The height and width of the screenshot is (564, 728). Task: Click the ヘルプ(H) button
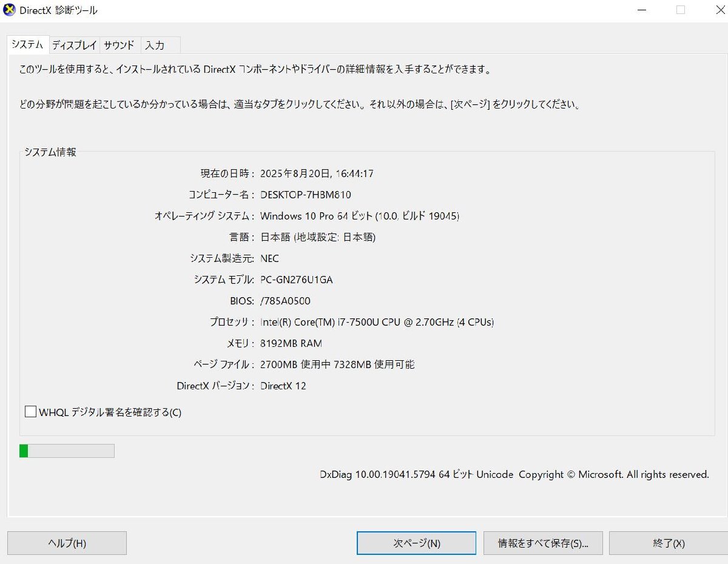67,543
